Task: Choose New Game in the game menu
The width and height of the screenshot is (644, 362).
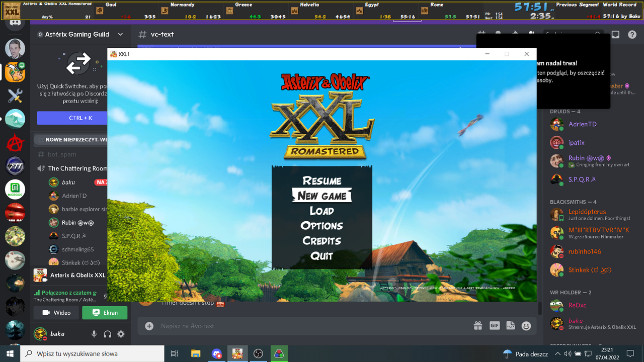Action: click(x=322, y=196)
